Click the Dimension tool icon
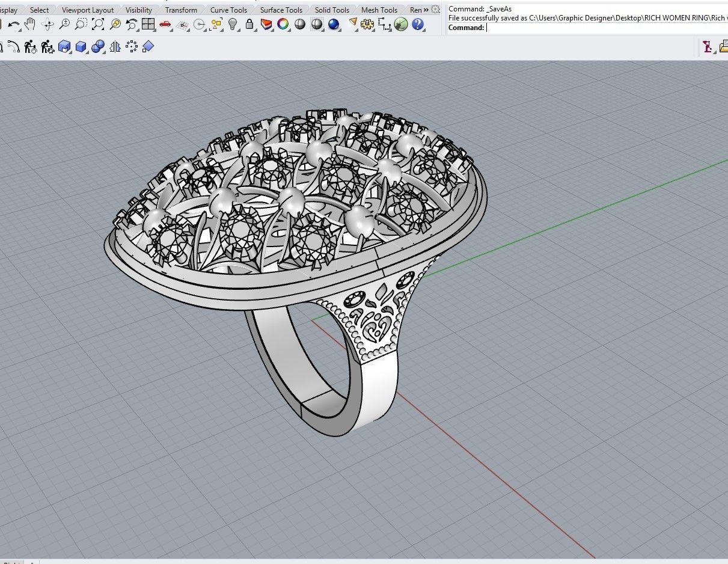This screenshot has width=728, height=564. coord(384,25)
